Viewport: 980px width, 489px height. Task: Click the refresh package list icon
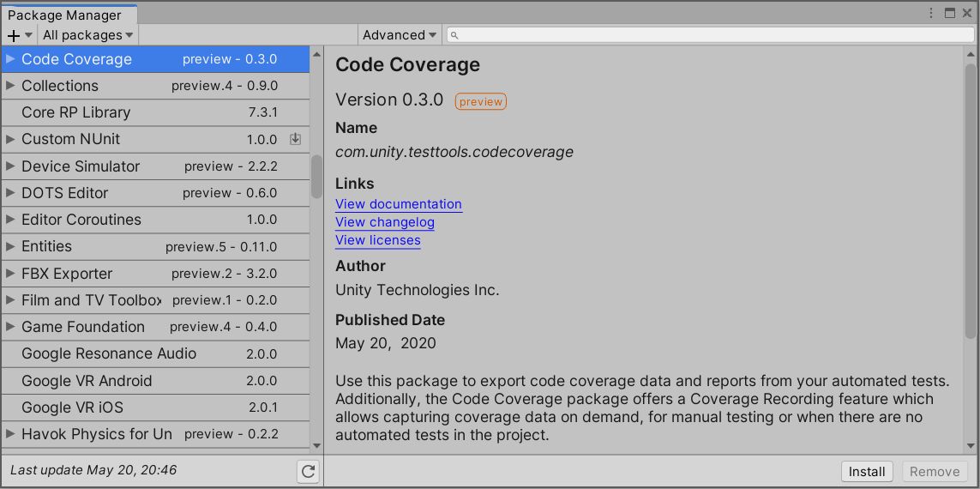[x=308, y=471]
